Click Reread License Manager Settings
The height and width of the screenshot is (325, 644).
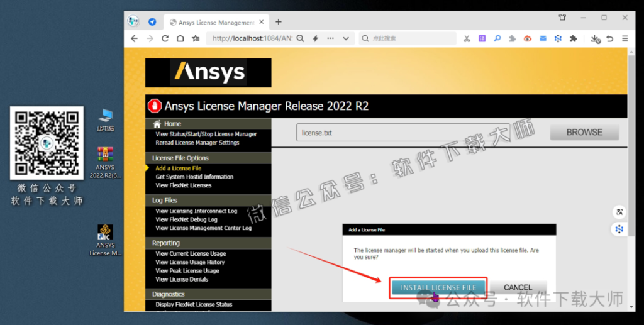point(197,143)
